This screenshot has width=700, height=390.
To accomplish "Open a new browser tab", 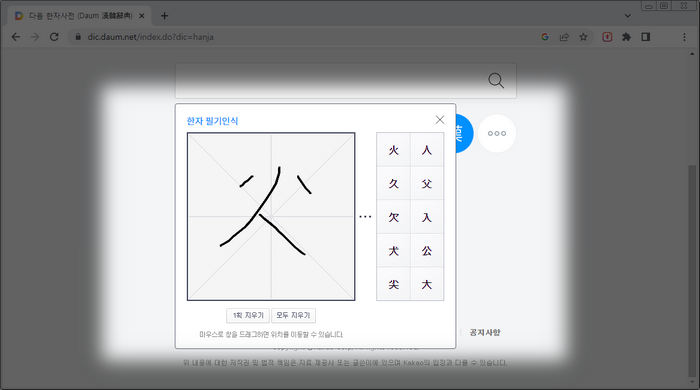I will pos(164,16).
